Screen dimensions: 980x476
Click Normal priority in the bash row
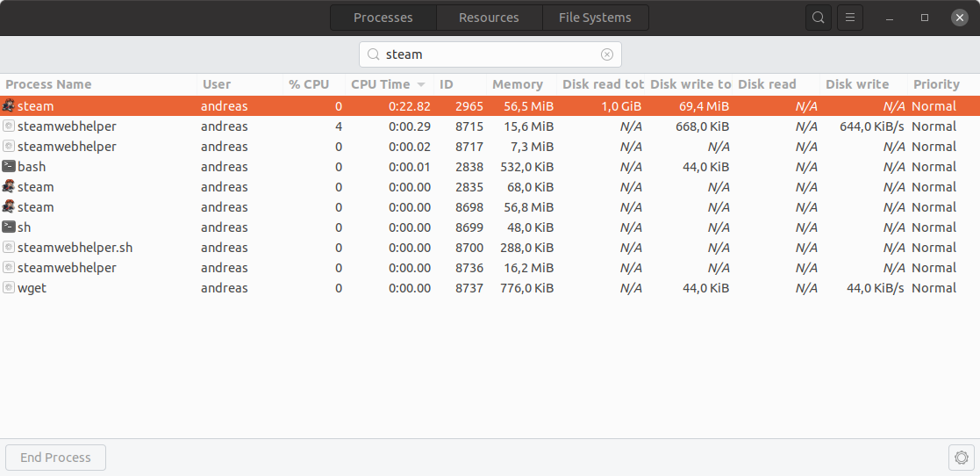(x=934, y=166)
